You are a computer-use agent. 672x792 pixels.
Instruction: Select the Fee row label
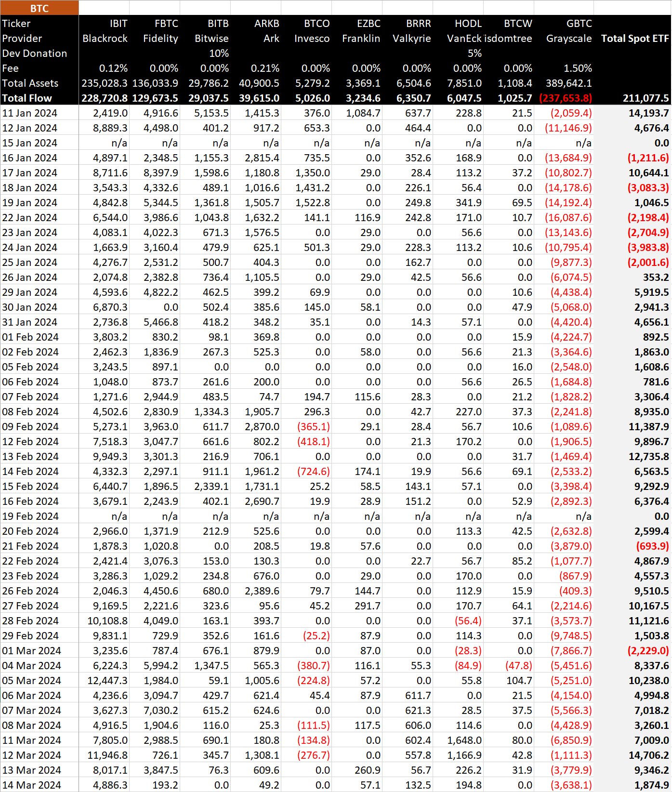coord(10,68)
